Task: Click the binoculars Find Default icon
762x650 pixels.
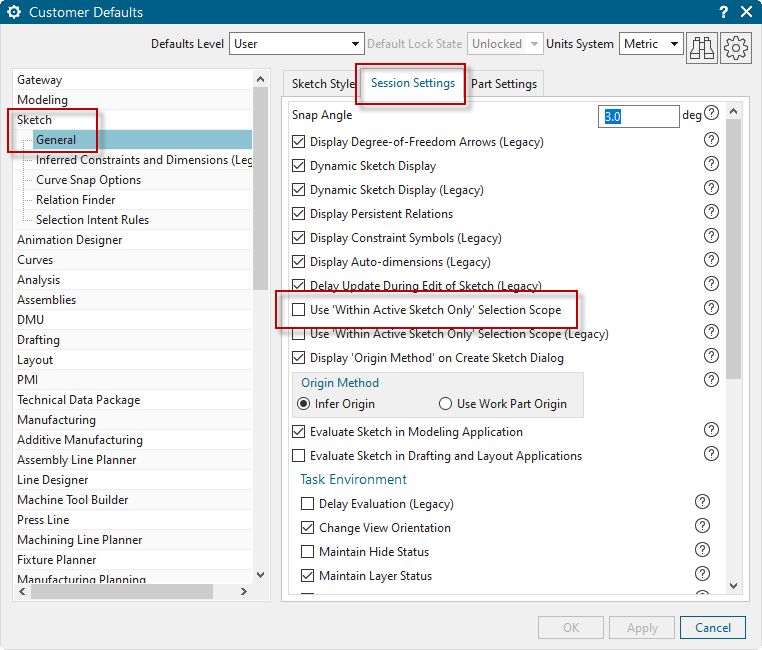Action: [x=702, y=46]
